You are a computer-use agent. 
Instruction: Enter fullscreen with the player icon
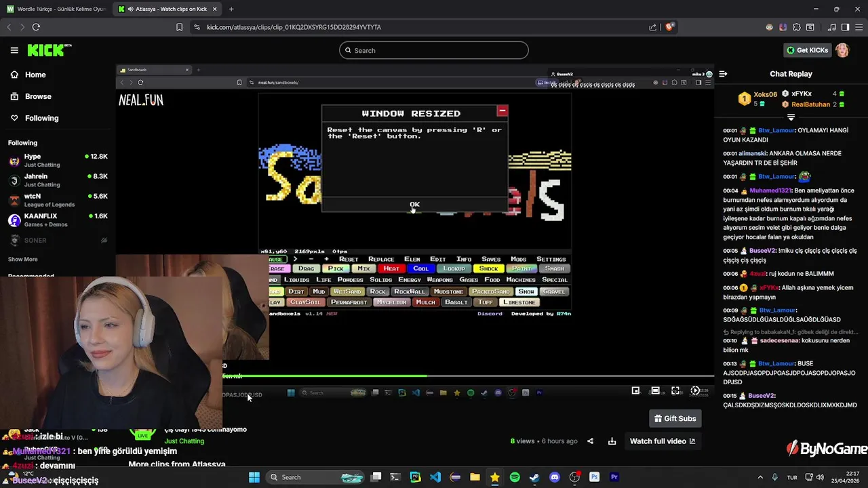click(x=675, y=390)
